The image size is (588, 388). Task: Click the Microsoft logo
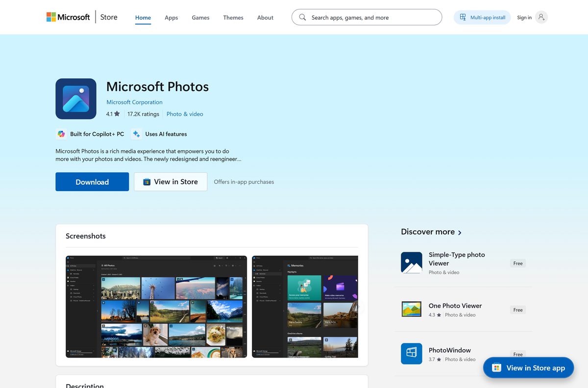68,17
